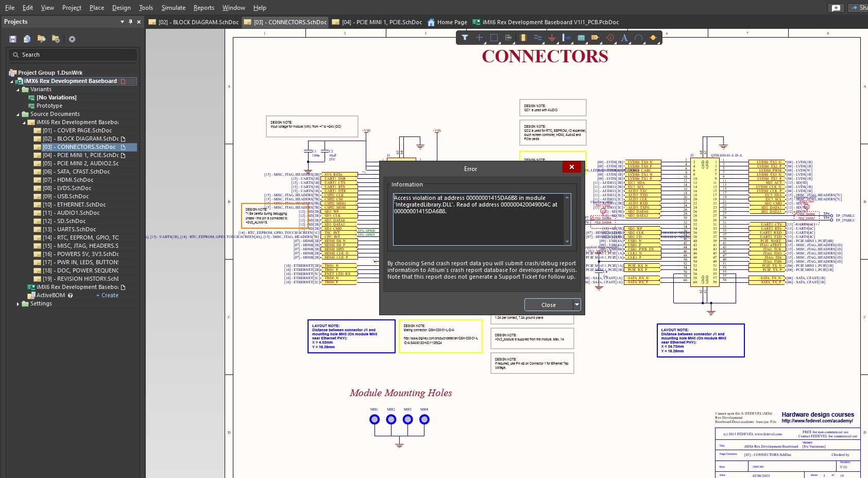
Task: Select the rectangle selection tool icon
Action: pos(494,38)
